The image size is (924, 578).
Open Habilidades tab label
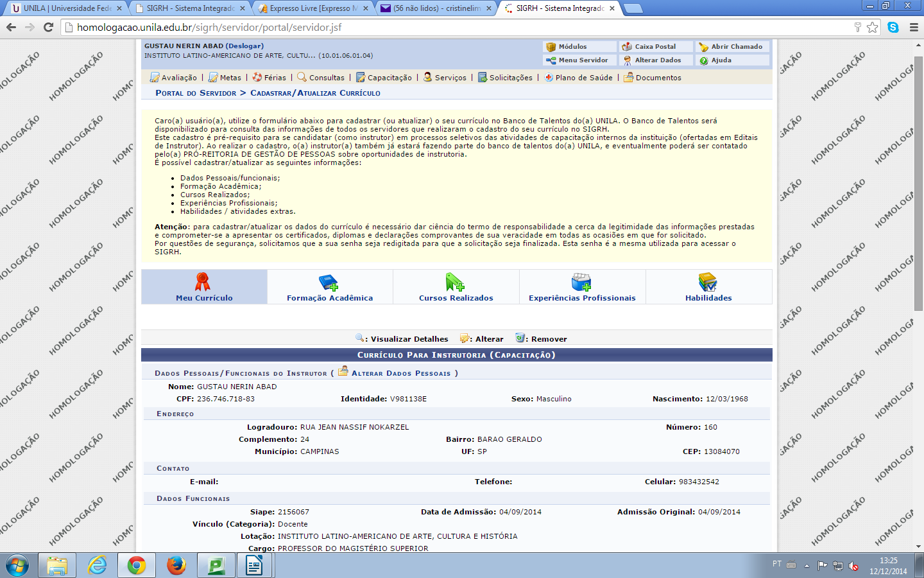point(708,298)
